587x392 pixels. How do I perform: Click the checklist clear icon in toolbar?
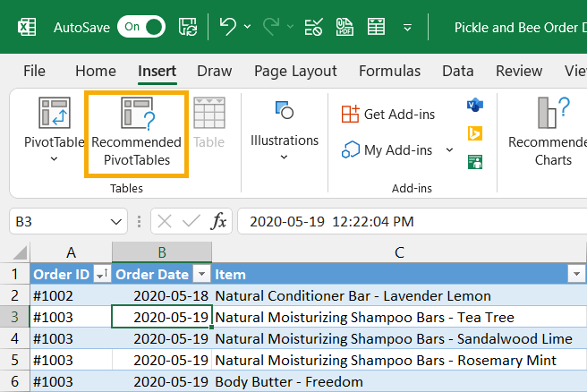[x=313, y=27]
